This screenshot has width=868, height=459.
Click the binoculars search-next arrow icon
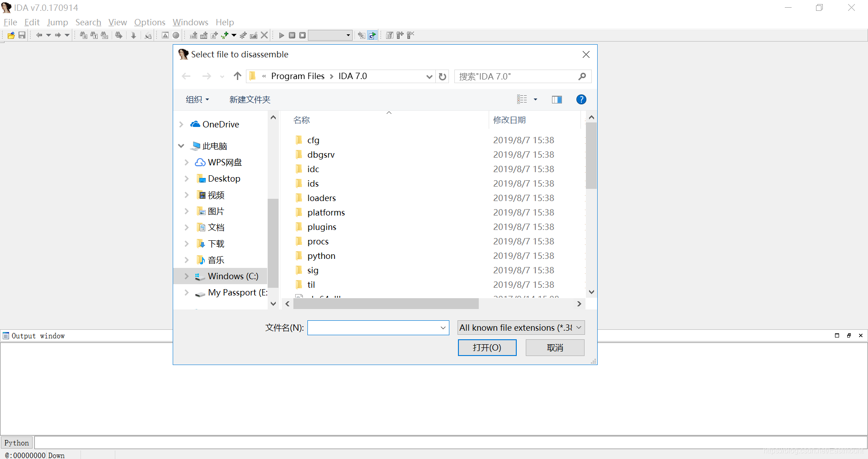point(119,35)
